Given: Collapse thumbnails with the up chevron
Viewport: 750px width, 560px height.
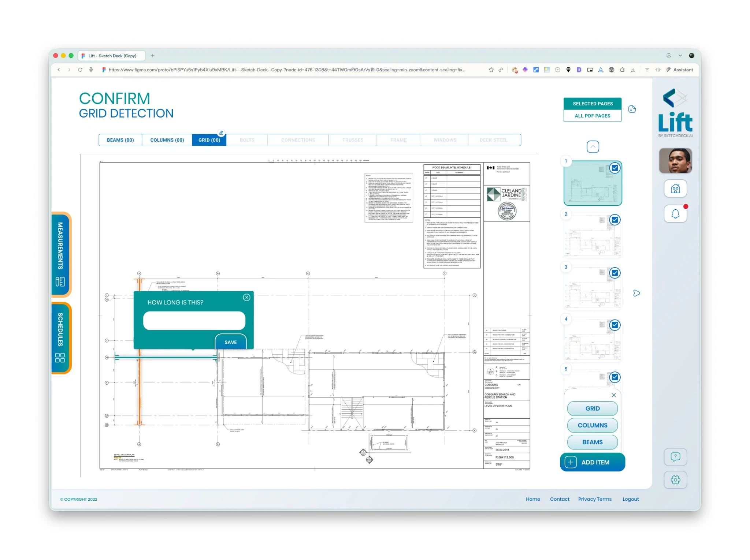Looking at the screenshot, I should (x=593, y=147).
